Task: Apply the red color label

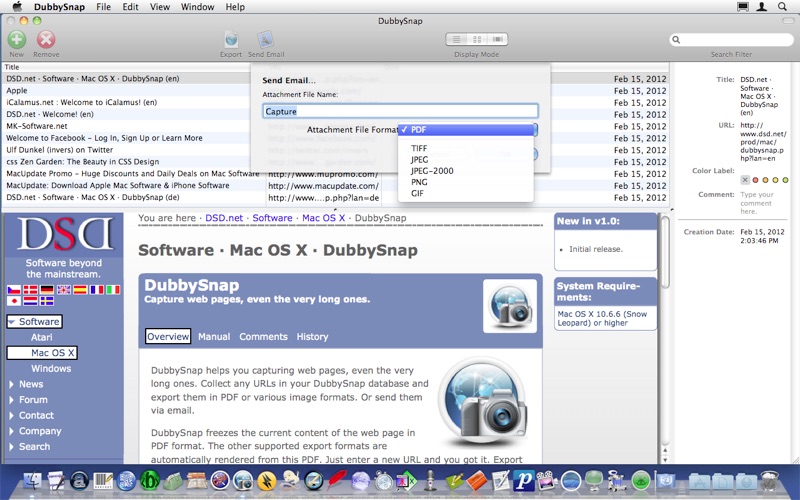Action: pyautogui.click(x=756, y=180)
